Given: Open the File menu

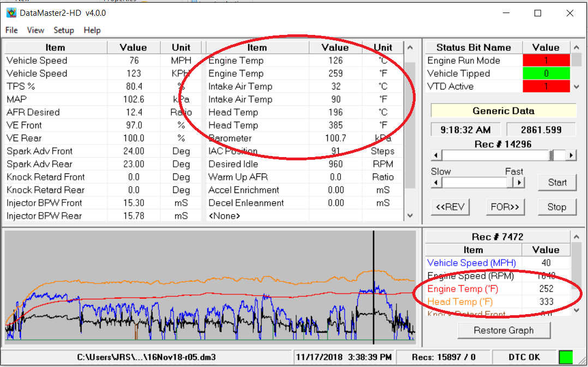Looking at the screenshot, I should [11, 30].
